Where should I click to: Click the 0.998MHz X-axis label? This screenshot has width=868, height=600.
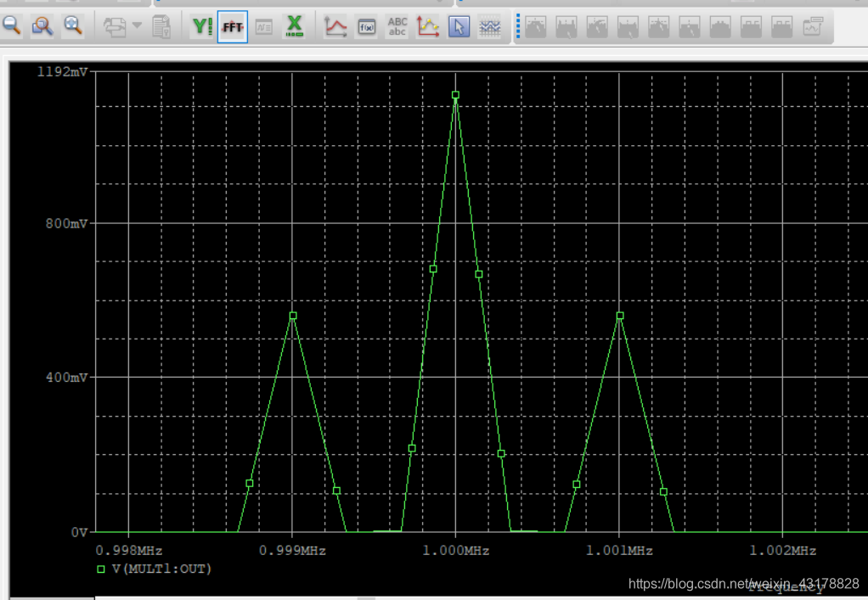(x=129, y=550)
